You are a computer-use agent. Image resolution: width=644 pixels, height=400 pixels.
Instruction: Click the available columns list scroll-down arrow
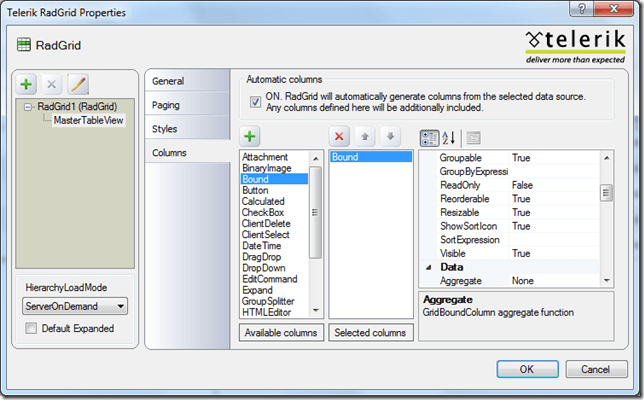pos(315,310)
